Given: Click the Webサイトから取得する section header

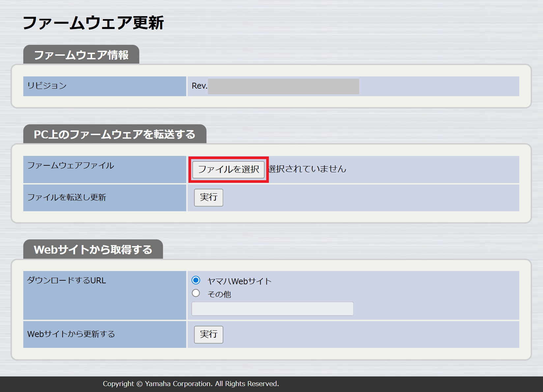Looking at the screenshot, I should tap(93, 249).
